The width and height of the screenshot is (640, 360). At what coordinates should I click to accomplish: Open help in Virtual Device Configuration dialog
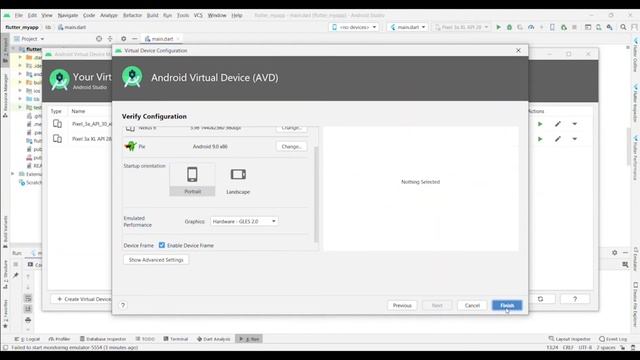coord(123,305)
